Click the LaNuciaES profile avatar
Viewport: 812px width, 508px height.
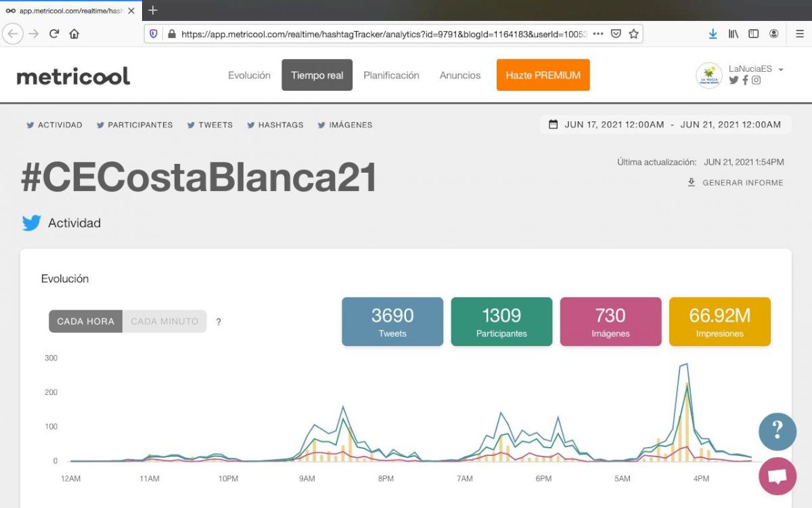pos(709,75)
